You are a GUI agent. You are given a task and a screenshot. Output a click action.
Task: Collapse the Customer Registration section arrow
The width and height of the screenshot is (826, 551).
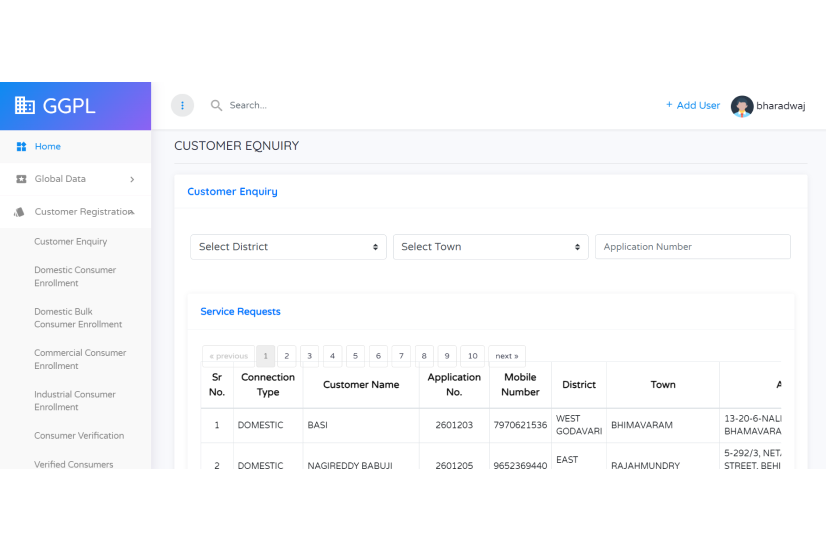coord(132,212)
